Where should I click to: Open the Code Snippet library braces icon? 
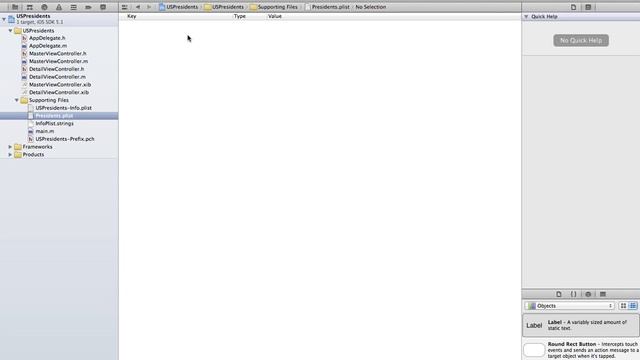[x=573, y=294]
